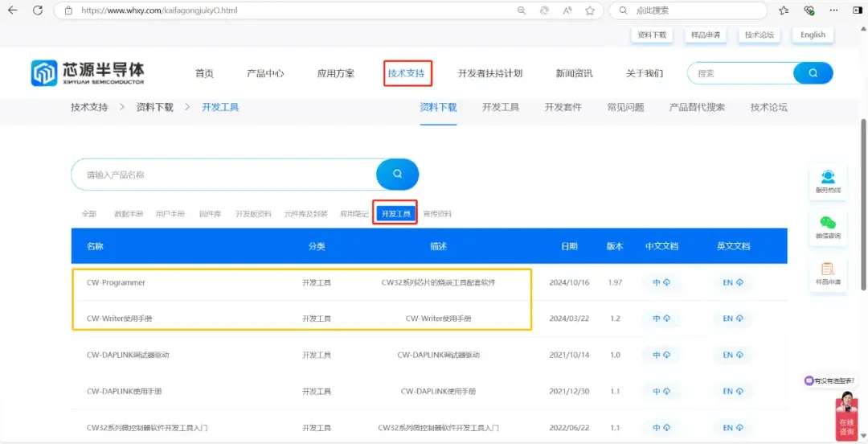Download the EN document for CW-Writer使用手册

[x=733, y=319]
